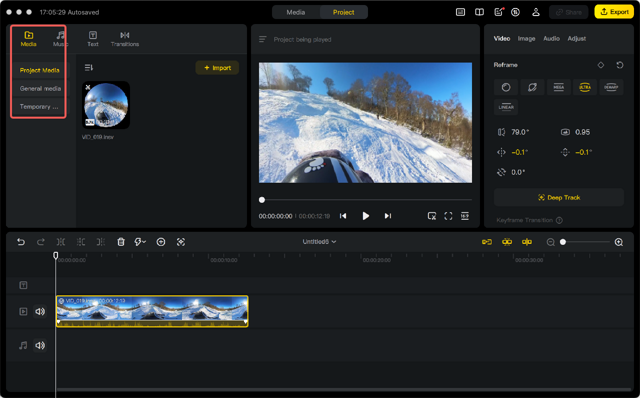Click the timeline zoom slider handle

pos(563,242)
